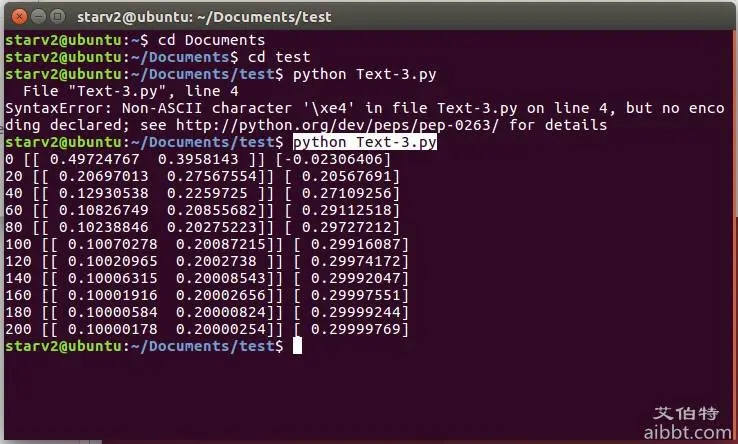Click the window title starv2@ubuntu: ~/Documents/test
The image size is (738, 444).
(x=204, y=17)
